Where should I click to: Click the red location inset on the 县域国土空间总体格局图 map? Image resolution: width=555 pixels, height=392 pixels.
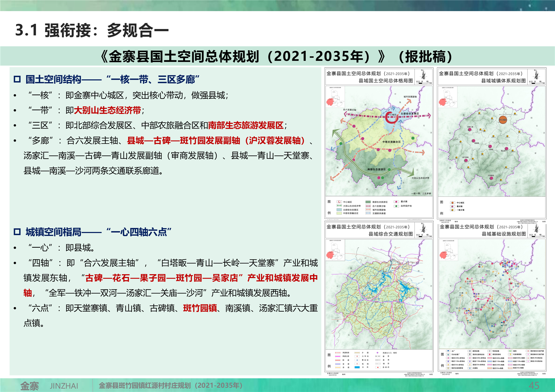tap(330, 102)
